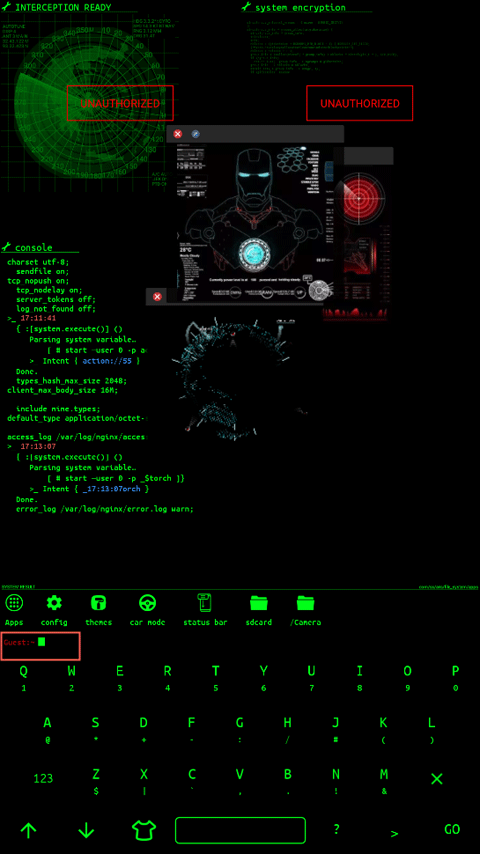Screen dimensions: 480x854
Task: Tap the T key
Action: click(216, 671)
